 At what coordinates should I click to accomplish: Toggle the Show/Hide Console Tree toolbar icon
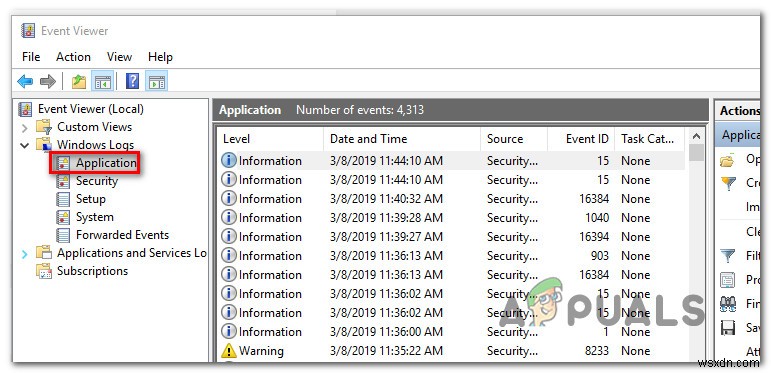point(103,81)
